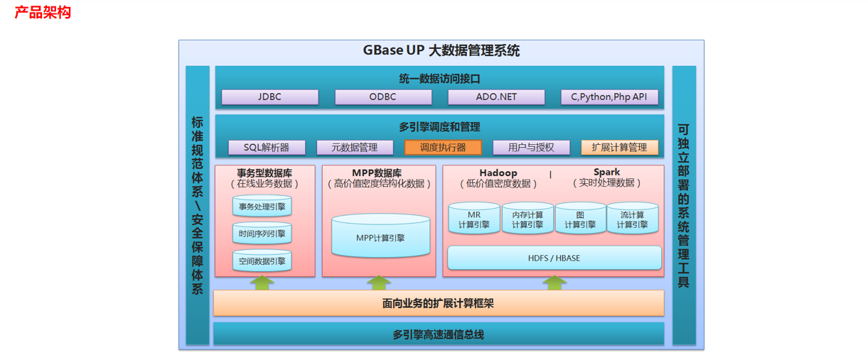The height and width of the screenshot is (360, 868).
Task: Click the Spark label
Action: (x=606, y=172)
